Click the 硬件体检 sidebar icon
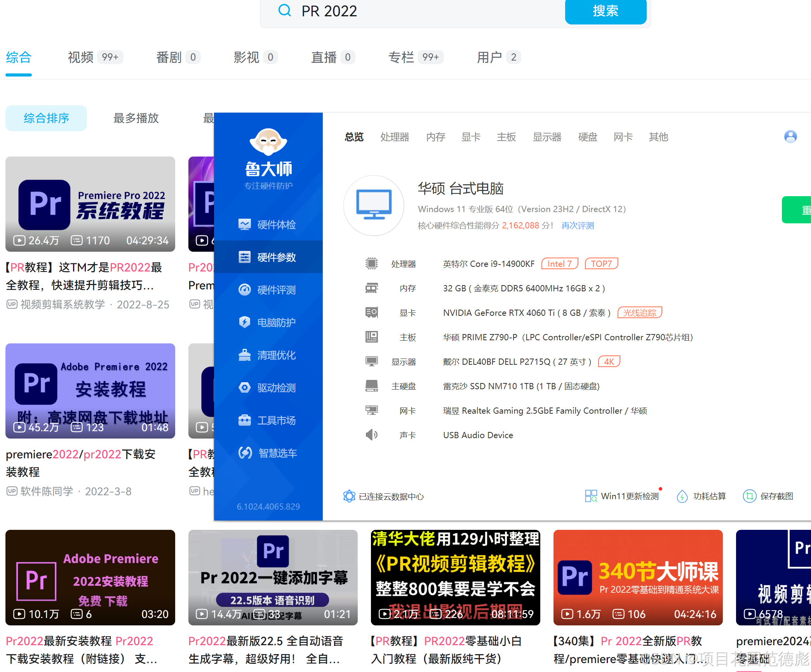 (245, 225)
